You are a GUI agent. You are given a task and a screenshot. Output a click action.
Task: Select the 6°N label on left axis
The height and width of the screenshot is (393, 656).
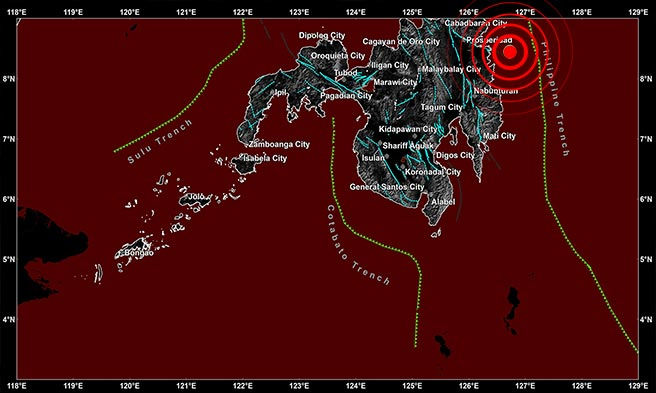[x=8, y=199]
